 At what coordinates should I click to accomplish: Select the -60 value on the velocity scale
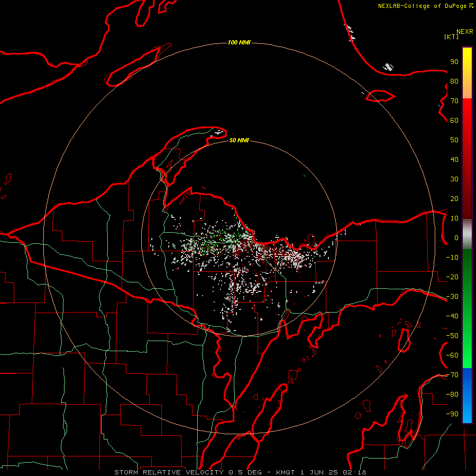tap(452, 355)
